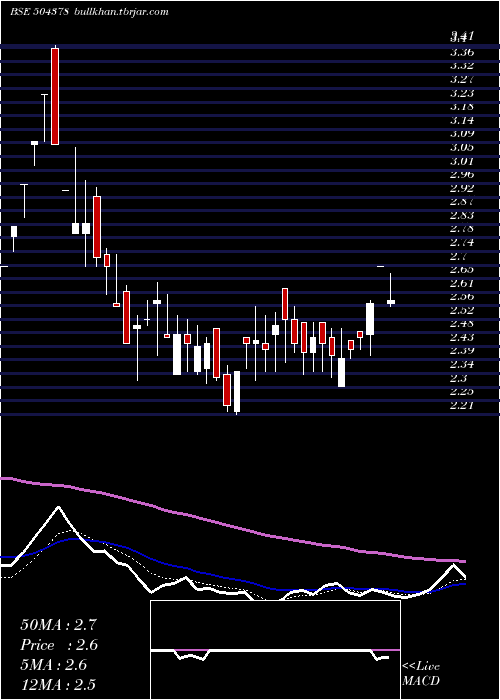This screenshot has height=700, width=500.
Task: Click the <<Live MACD label
Action: click(x=421, y=674)
